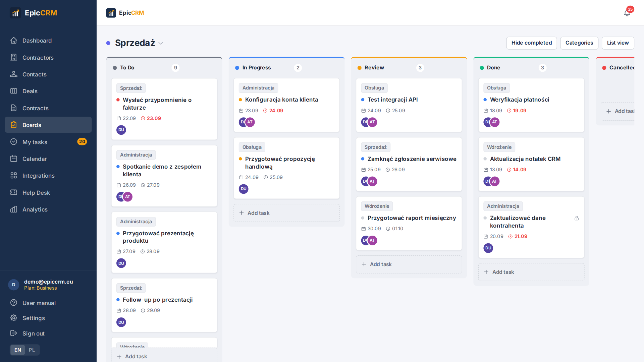
Task: Open the Categories filter
Action: pos(579,43)
